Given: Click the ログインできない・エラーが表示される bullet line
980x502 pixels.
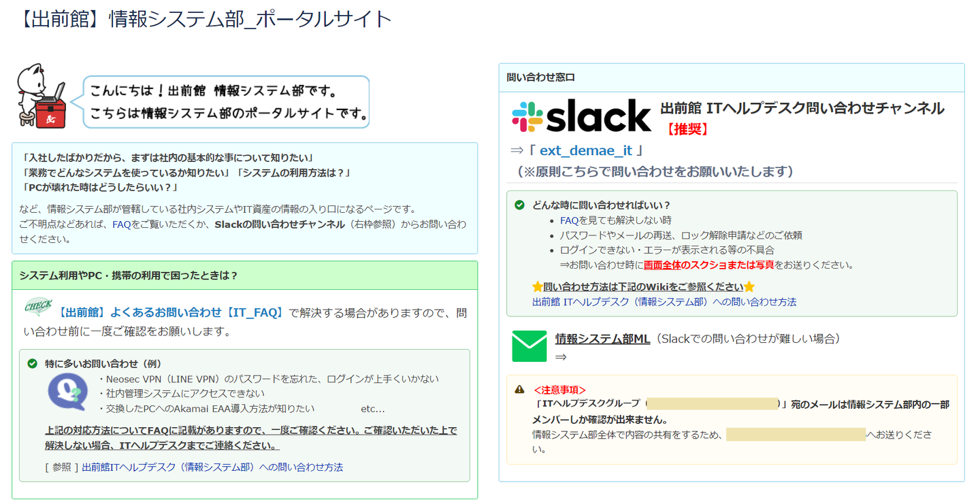Looking at the screenshot, I should [667, 250].
